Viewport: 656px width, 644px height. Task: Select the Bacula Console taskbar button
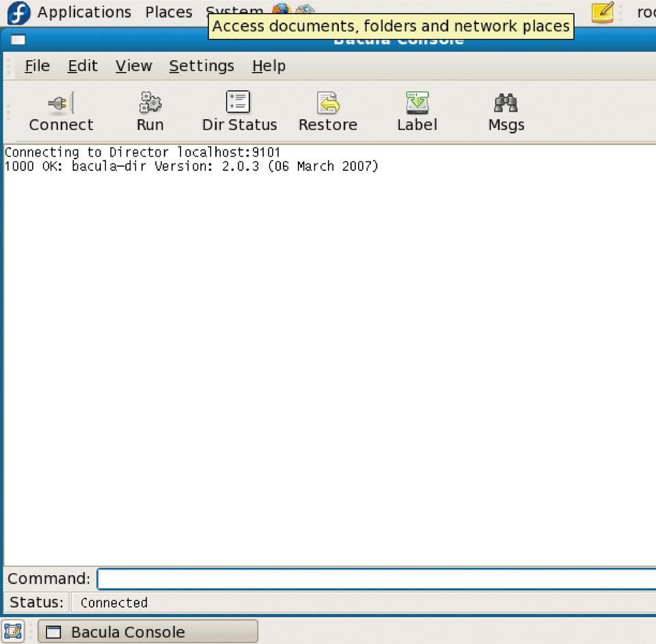148,632
